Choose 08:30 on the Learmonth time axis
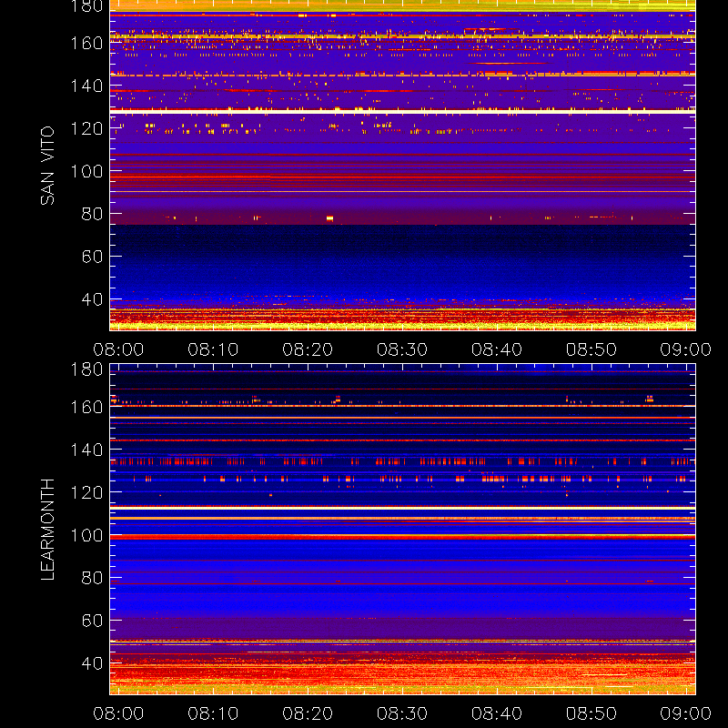Image resolution: width=728 pixels, height=728 pixels. [402, 713]
